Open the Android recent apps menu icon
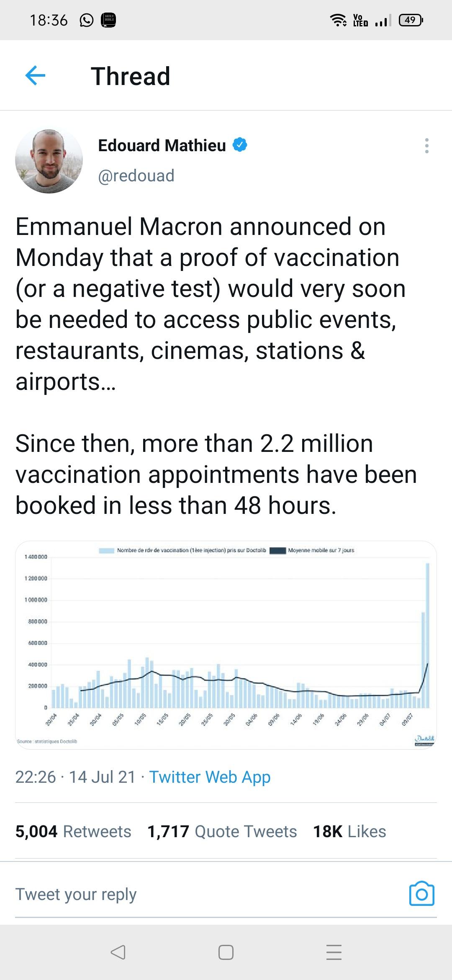Screen dimensions: 452x980 coord(334,952)
